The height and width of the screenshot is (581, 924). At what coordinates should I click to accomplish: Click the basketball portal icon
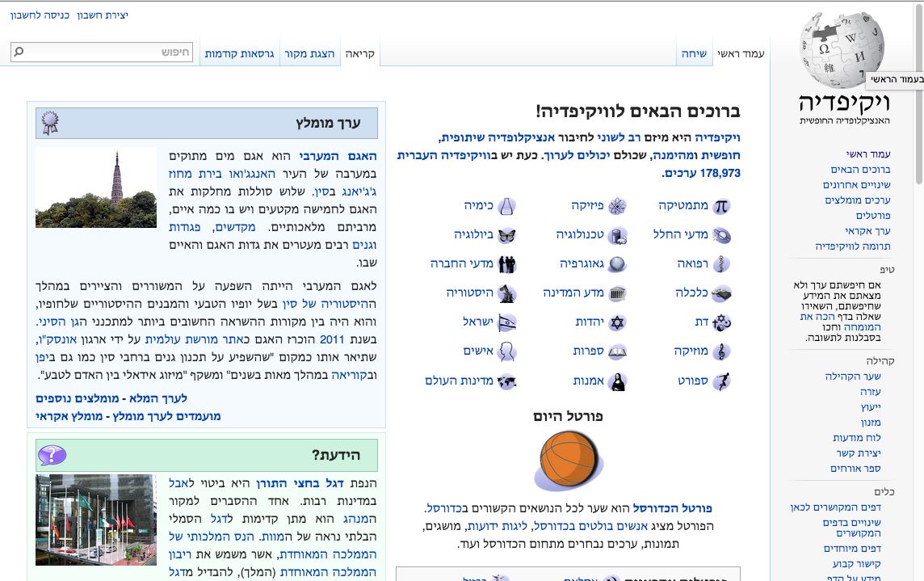[568, 461]
